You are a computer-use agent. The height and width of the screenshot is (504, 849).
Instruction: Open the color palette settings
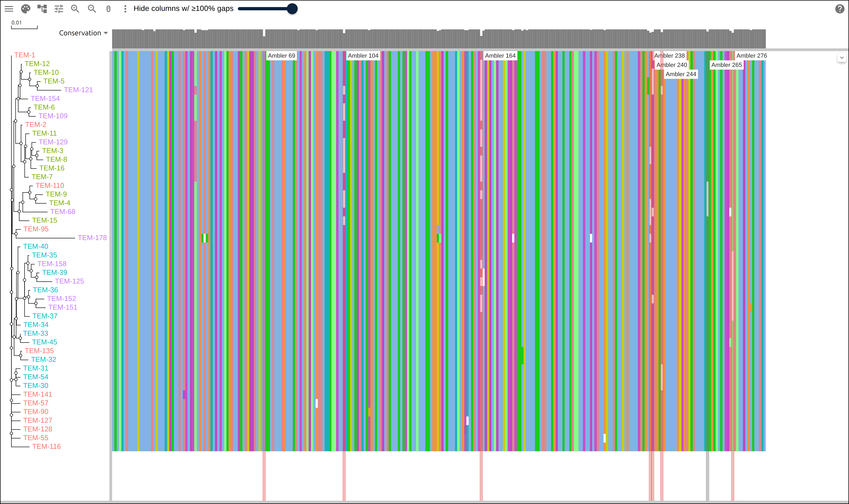point(26,9)
